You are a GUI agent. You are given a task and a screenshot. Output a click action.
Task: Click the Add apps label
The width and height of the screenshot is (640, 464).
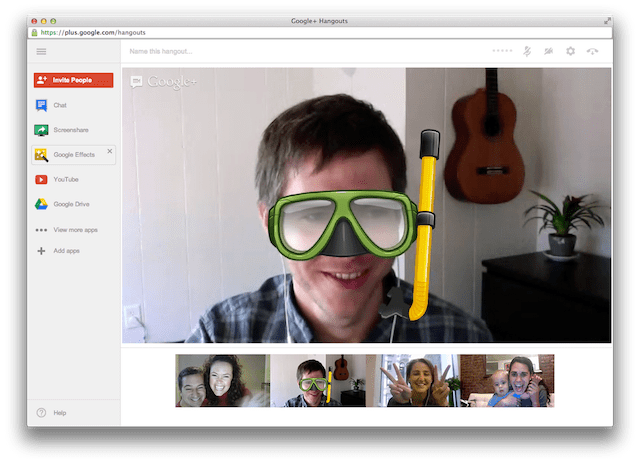pyautogui.click(x=67, y=251)
